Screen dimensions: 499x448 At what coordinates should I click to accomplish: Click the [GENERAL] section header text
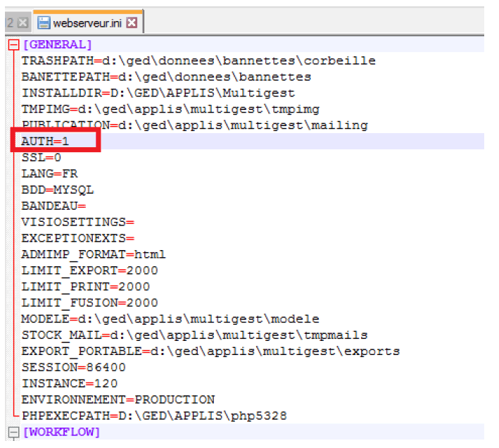coord(57,45)
